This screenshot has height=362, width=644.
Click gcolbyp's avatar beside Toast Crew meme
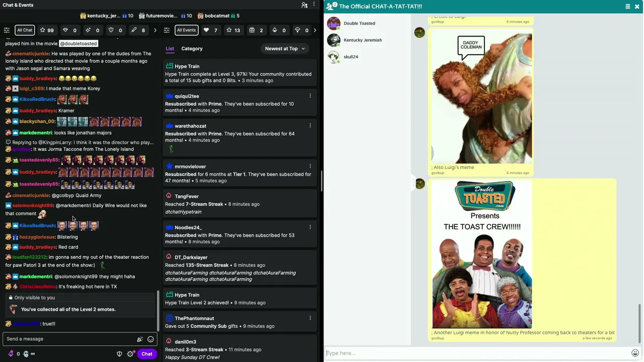pyautogui.click(x=420, y=184)
